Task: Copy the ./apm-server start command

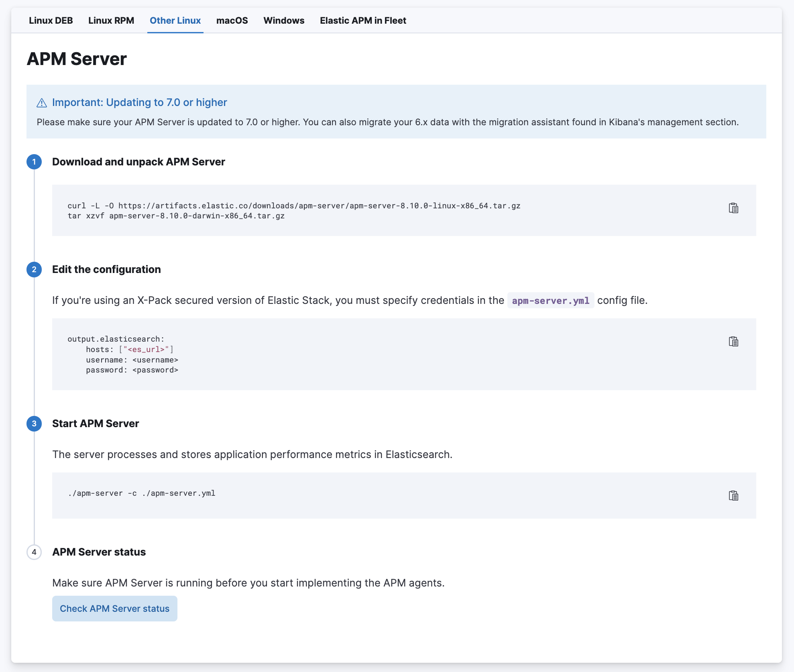Action: (x=733, y=495)
